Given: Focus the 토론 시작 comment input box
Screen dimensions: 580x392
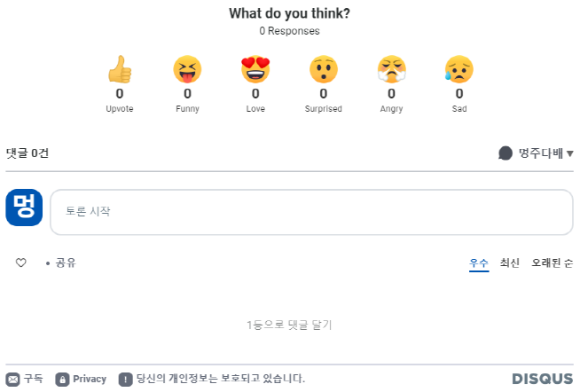Looking at the screenshot, I should click(311, 212).
